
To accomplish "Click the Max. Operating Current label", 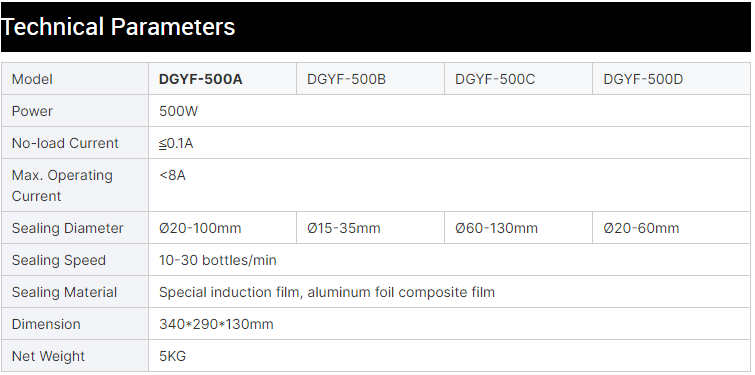I will (62, 185).
